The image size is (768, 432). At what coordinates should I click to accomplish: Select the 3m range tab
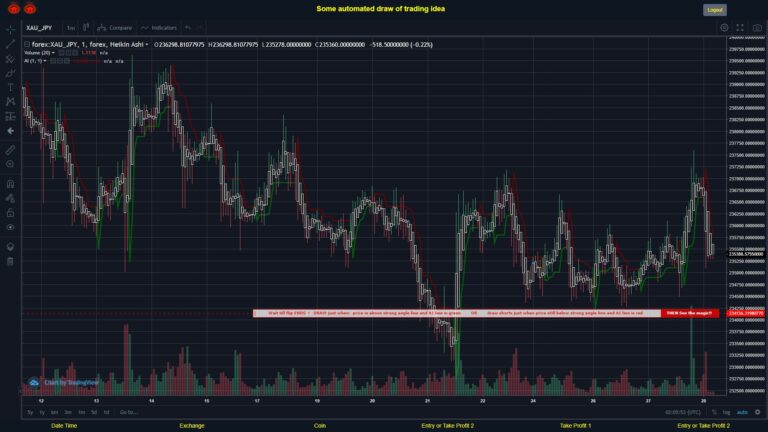(x=68, y=412)
